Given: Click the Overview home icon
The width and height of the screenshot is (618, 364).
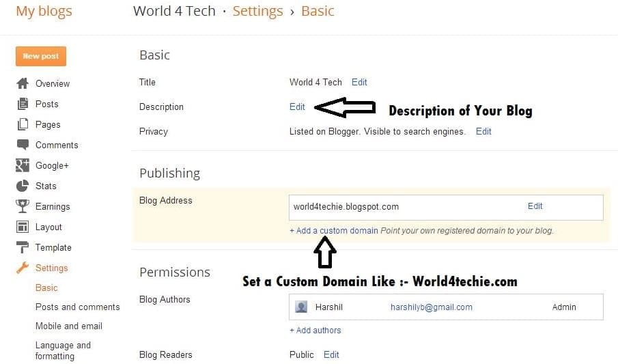Looking at the screenshot, I should coord(23,83).
